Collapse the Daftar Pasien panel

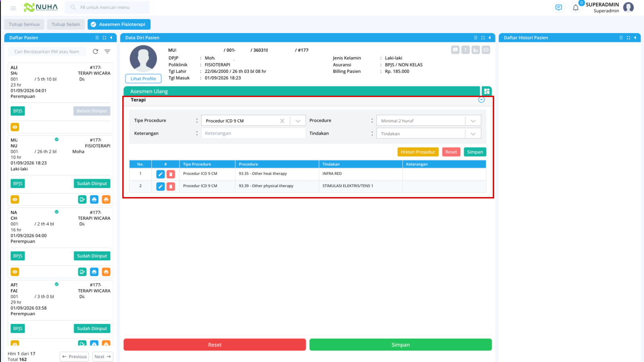[111, 38]
